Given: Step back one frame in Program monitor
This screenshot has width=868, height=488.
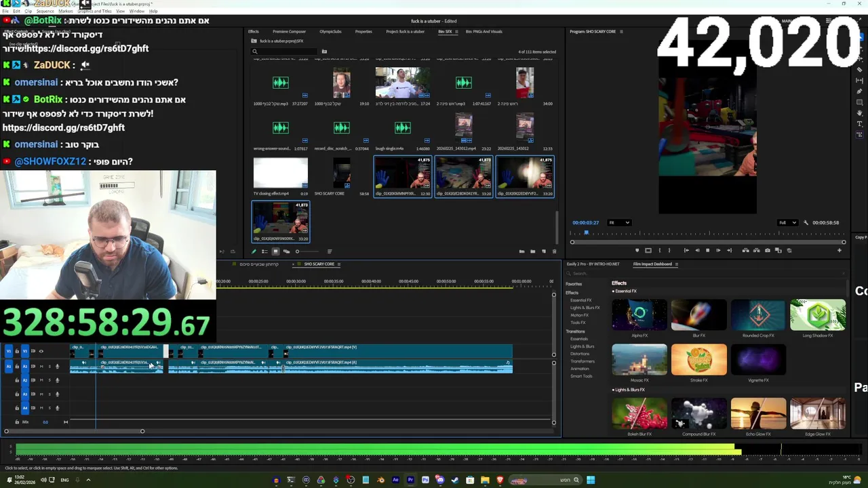Looking at the screenshot, I should (697, 251).
